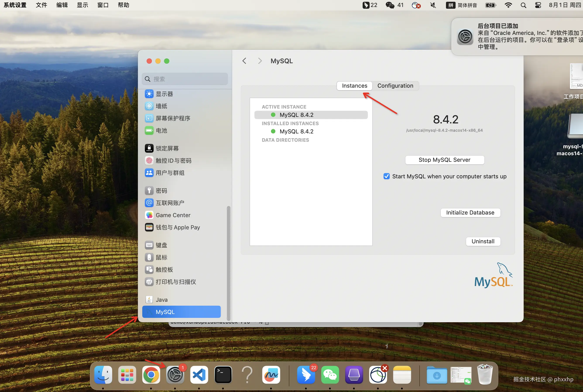
Task: Select Touch ID & Password (触控ID与密码)
Action: (x=173, y=160)
